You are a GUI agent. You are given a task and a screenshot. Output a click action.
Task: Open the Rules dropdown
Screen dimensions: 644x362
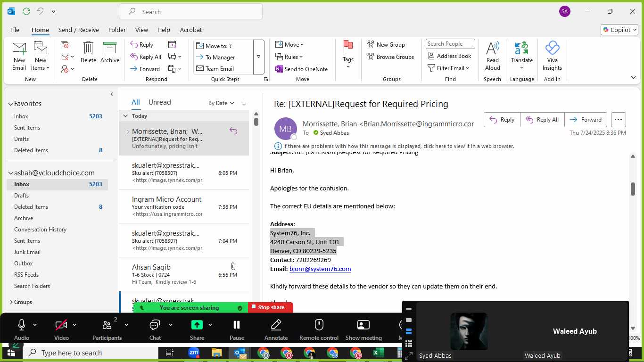[x=289, y=57]
